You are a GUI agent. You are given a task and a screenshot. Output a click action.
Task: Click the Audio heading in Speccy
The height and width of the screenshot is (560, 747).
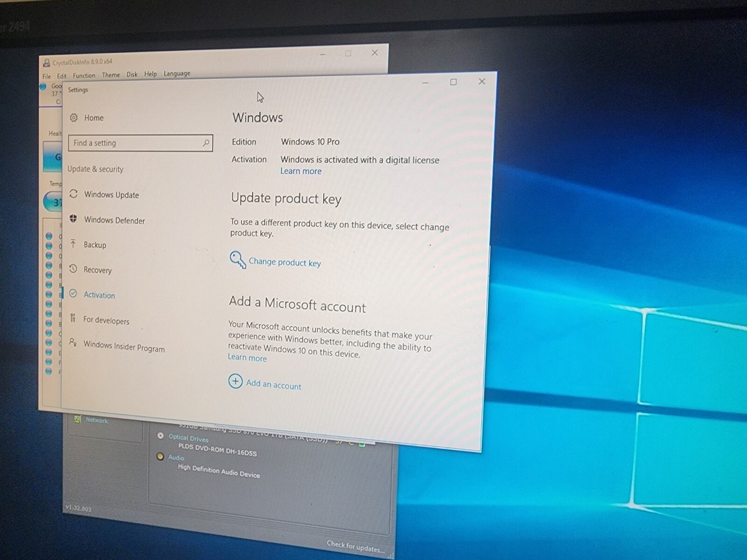click(x=176, y=457)
